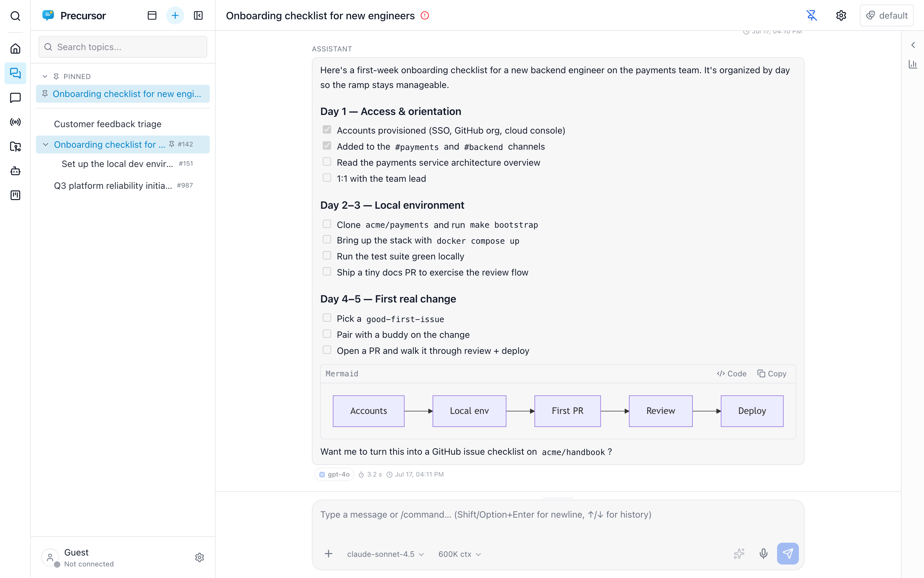Image resolution: width=924 pixels, height=578 pixels.
Task: Check Run the test suite green locally
Action: point(327,255)
